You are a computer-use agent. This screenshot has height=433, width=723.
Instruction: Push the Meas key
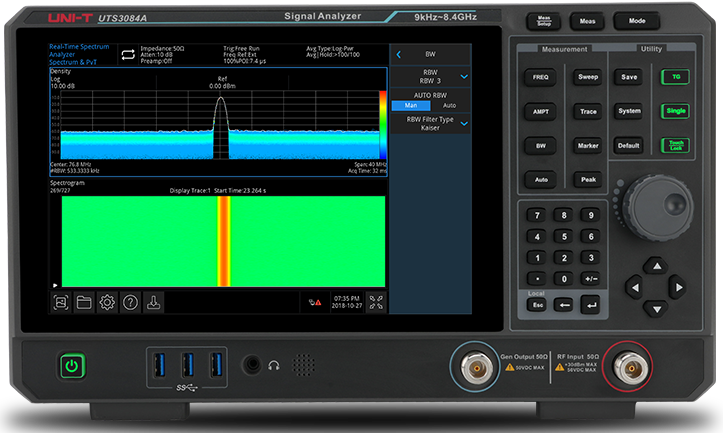(587, 21)
